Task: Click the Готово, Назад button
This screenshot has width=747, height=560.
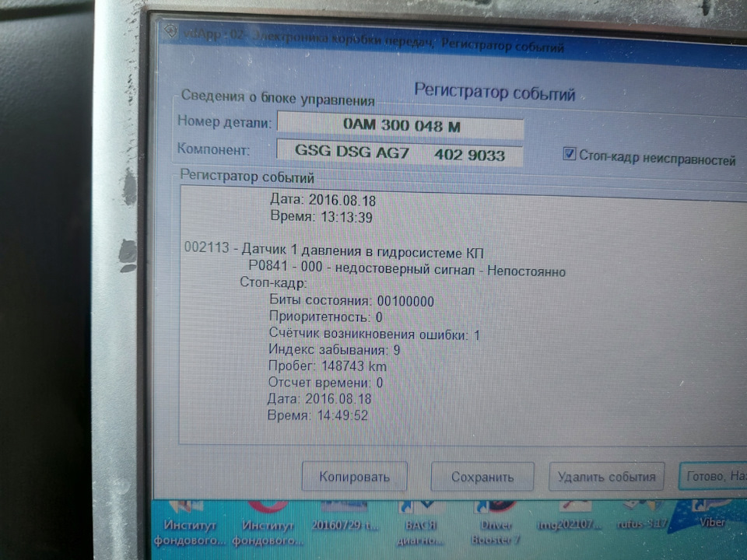Action: [x=713, y=475]
